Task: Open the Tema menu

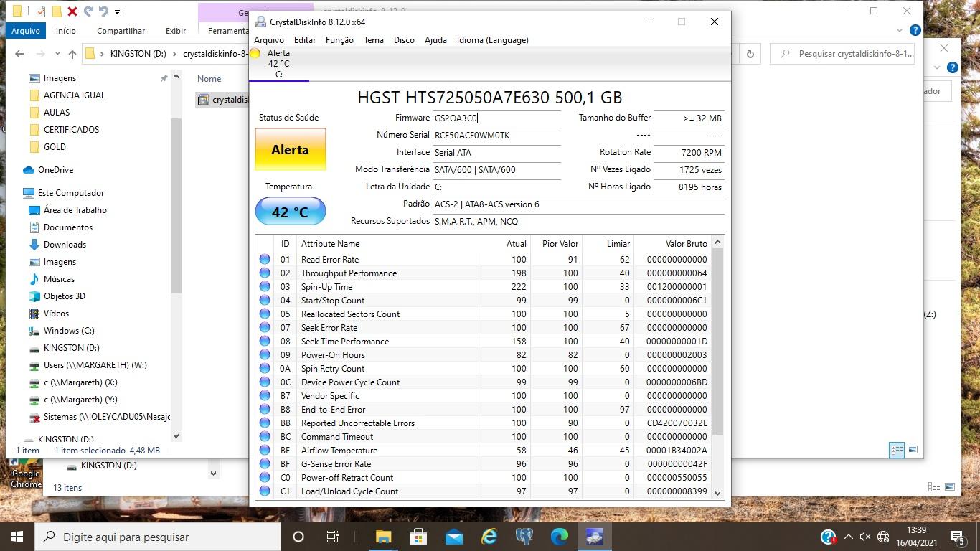Action: [x=374, y=40]
